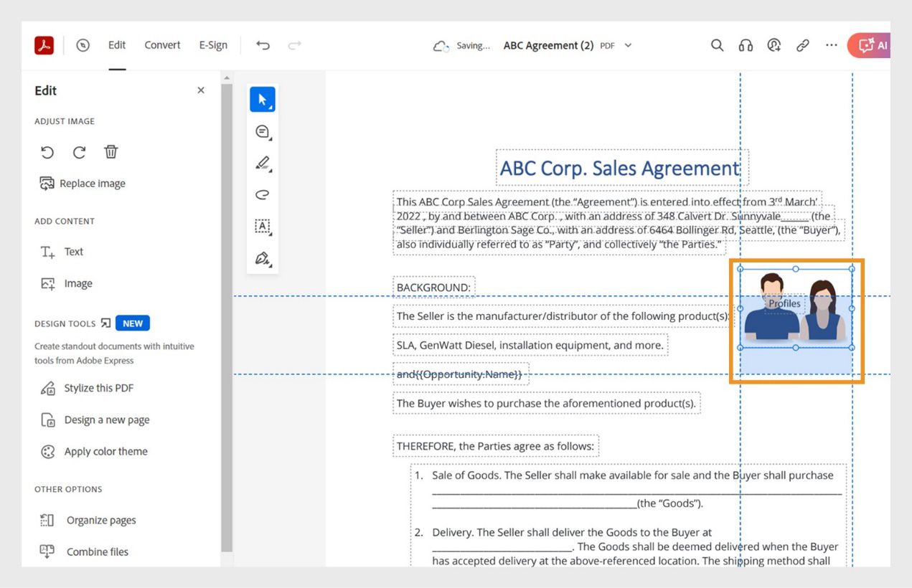Click the copy link icon
Image resolution: width=912 pixels, height=588 pixels.
coord(803,45)
